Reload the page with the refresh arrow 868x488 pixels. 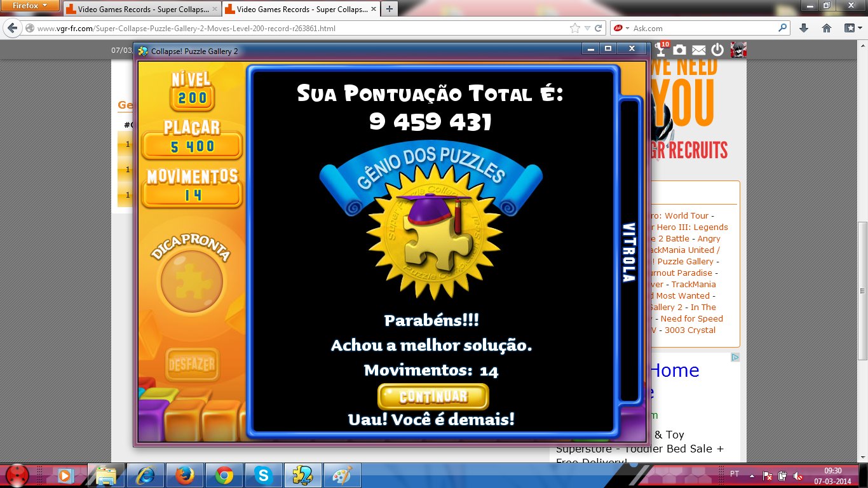[598, 28]
